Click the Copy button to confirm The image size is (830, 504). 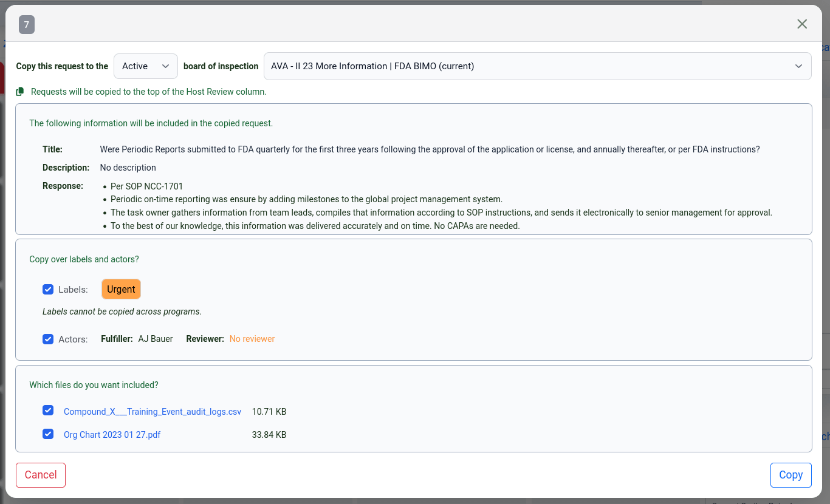pyautogui.click(x=791, y=475)
